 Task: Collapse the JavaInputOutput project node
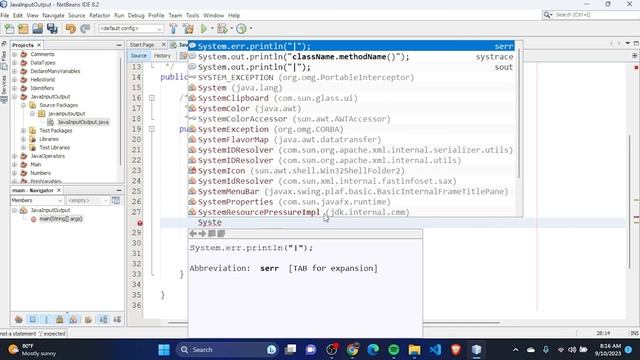pyautogui.click(x=15, y=97)
